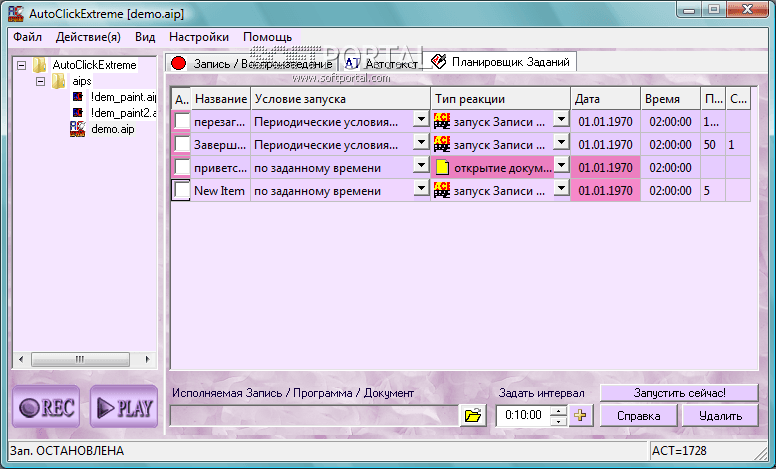The height and width of the screenshot is (469, 776).
Task: Click the reaction icon in Заверш... row
Action: coord(442,144)
